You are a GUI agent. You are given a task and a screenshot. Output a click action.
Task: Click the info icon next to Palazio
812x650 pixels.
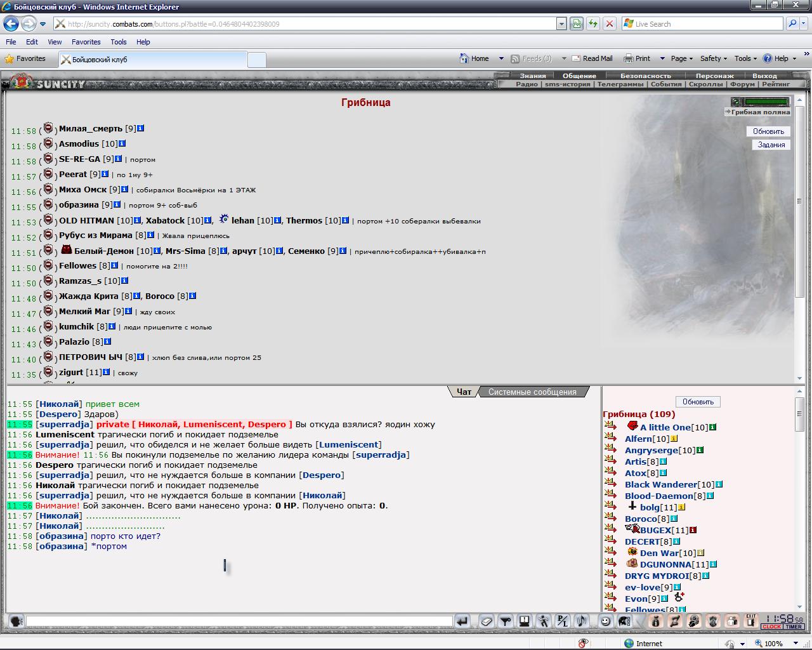click(x=107, y=342)
